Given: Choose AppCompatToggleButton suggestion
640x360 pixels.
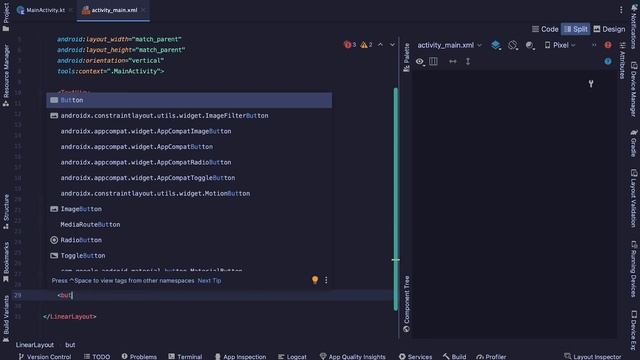Looking at the screenshot, I should (x=189, y=178).
